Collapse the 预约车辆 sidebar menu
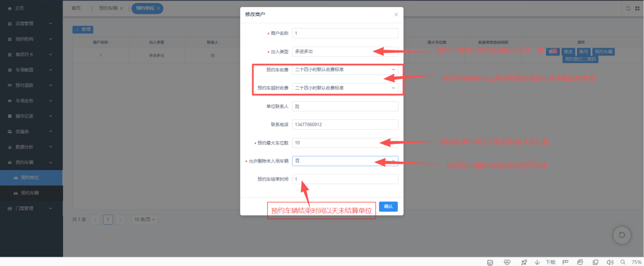 click(x=31, y=162)
